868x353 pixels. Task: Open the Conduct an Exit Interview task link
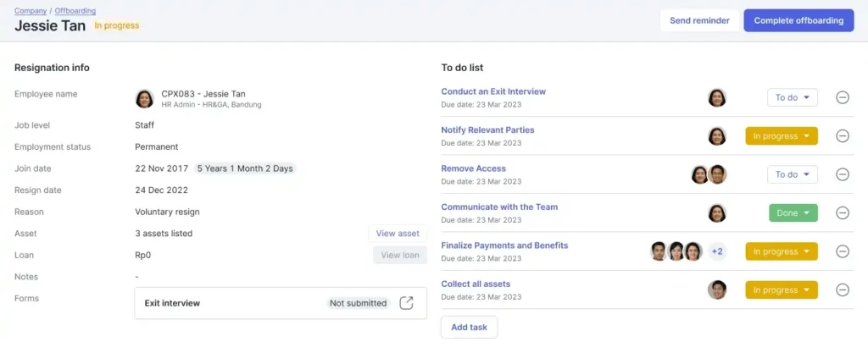[x=493, y=91]
